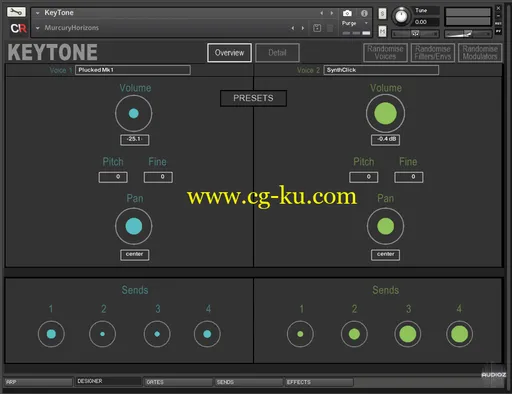Click Voice 1 Send 4 knob
Image resolution: width=512 pixels, height=394 pixels.
pyautogui.click(x=207, y=334)
